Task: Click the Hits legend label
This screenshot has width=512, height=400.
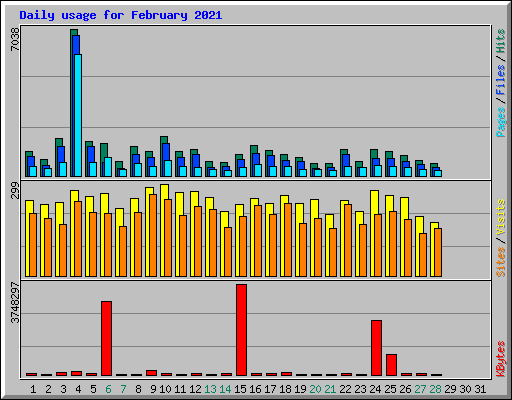Action: pyautogui.click(x=501, y=41)
